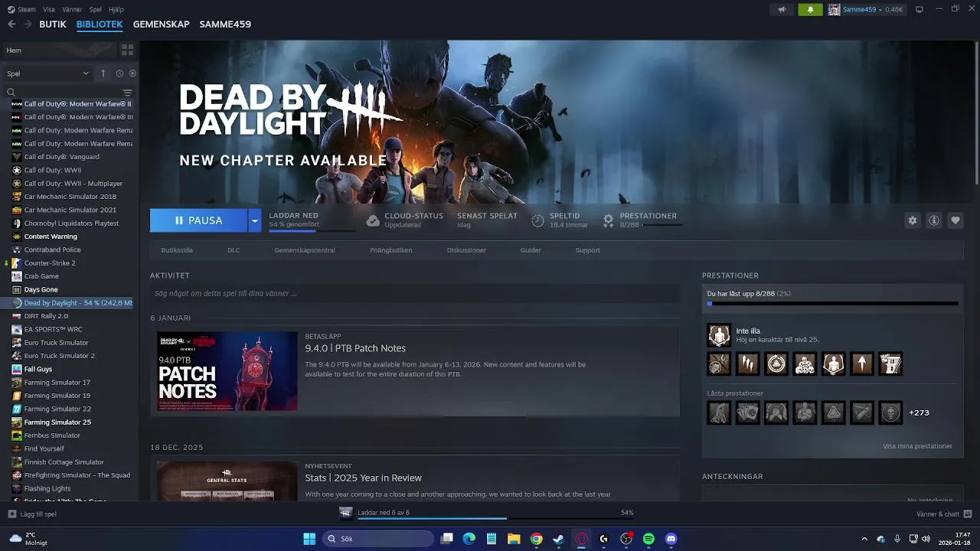The height and width of the screenshot is (551, 980).
Task: Open the Gemenskapscentral link
Action: pyautogui.click(x=305, y=250)
